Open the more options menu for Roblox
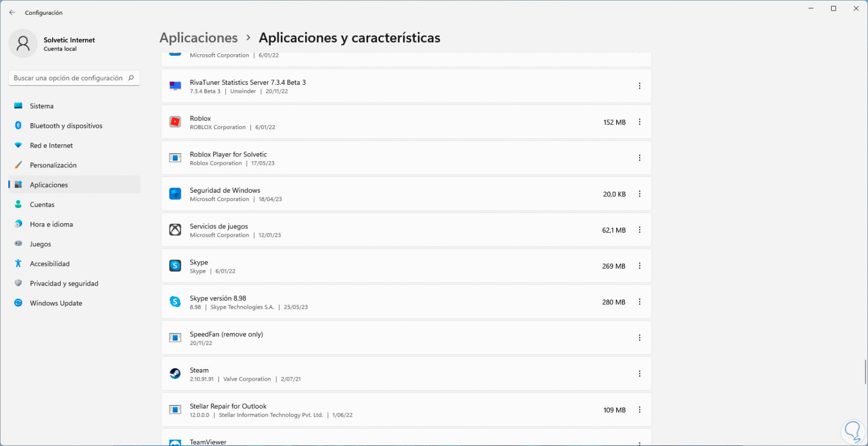Viewport: 868px width, 446px height. click(640, 122)
